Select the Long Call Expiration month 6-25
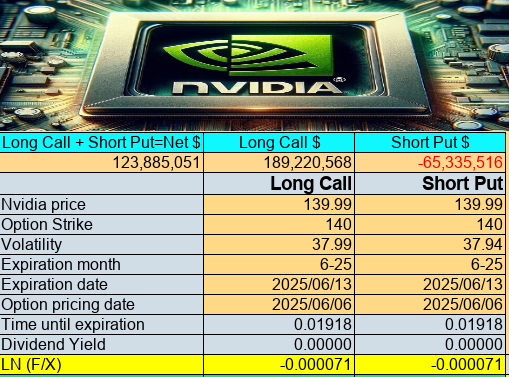This screenshot has height=377, width=509. point(279,264)
